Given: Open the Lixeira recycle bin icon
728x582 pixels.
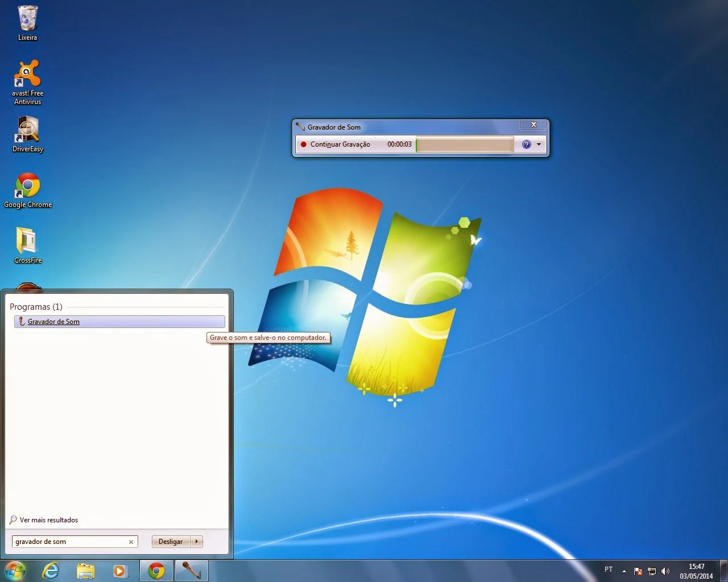Looking at the screenshot, I should 27,23.
